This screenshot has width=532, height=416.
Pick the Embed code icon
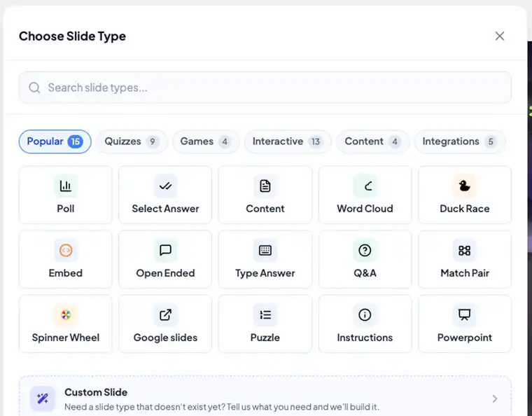[66, 251]
